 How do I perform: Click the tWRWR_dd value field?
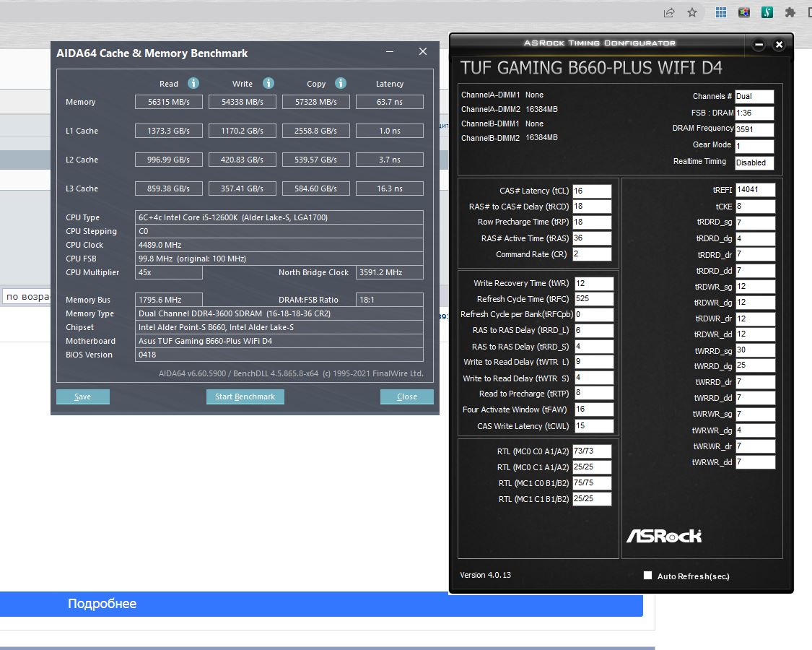756,461
